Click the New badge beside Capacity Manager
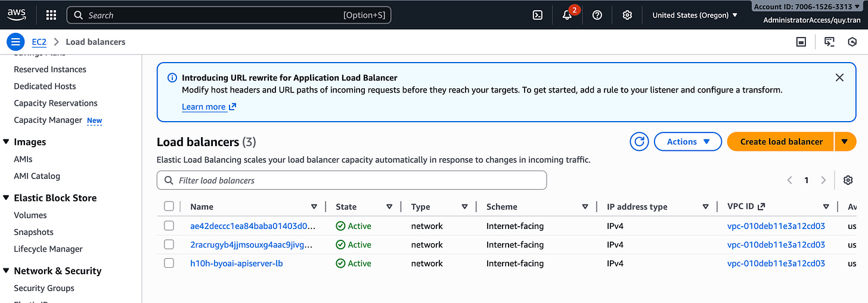The height and width of the screenshot is (303, 868). pos(94,120)
